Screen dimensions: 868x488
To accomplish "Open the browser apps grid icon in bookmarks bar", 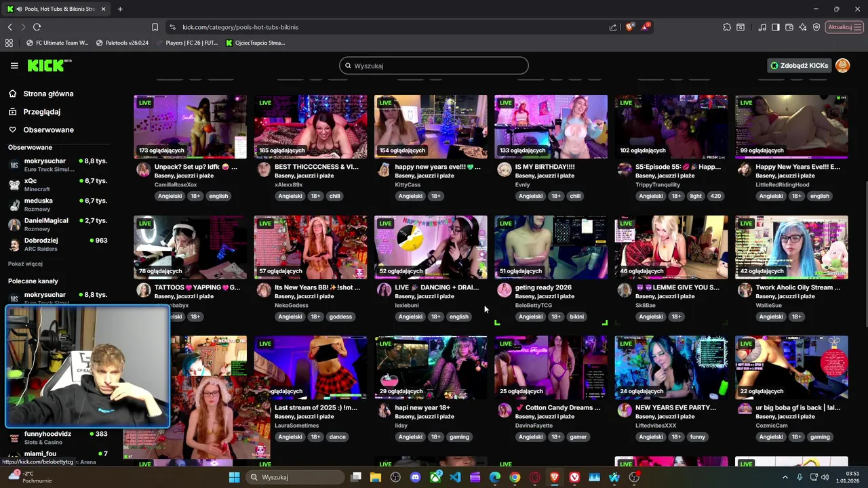I will 9,43.
